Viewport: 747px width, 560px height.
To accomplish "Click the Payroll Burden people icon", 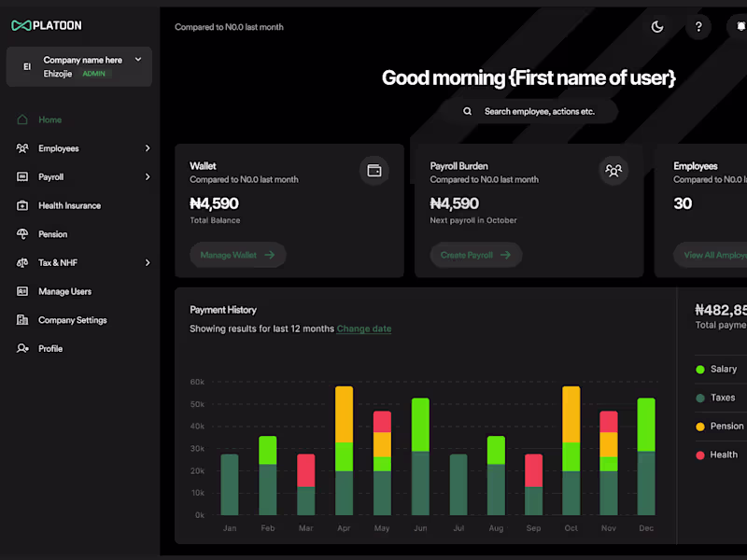I will [613, 171].
